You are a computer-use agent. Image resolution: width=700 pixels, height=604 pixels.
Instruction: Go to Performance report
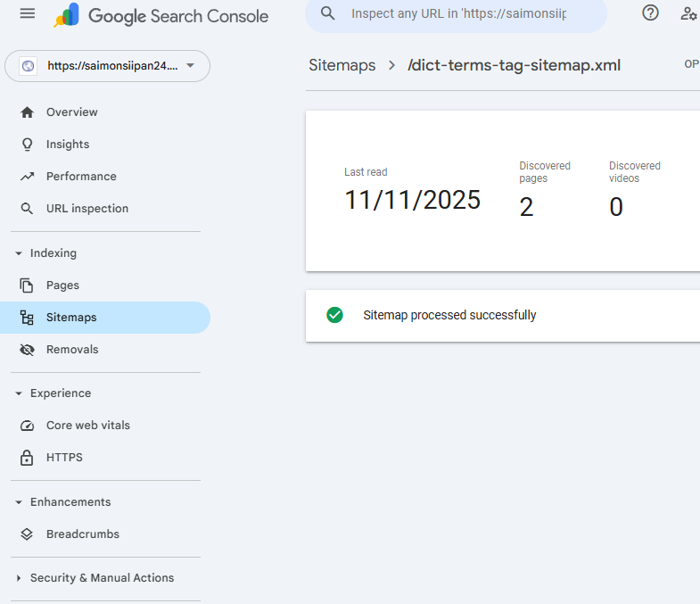click(81, 177)
